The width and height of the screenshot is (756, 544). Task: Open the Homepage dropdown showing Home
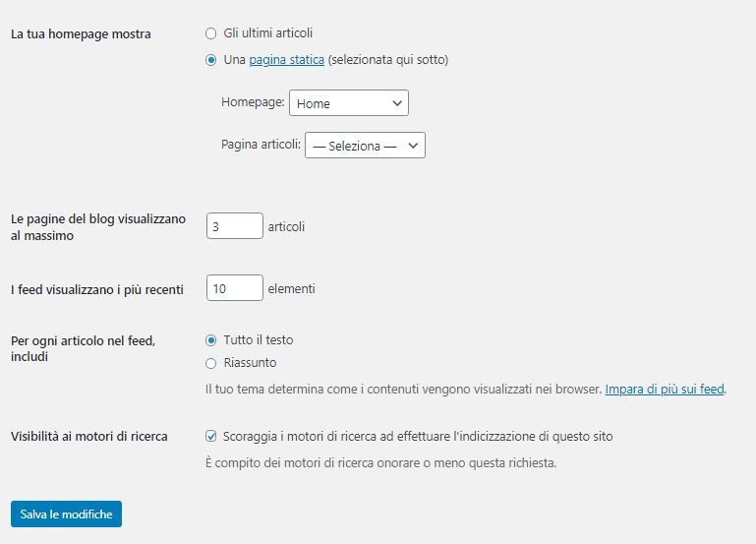[349, 102]
